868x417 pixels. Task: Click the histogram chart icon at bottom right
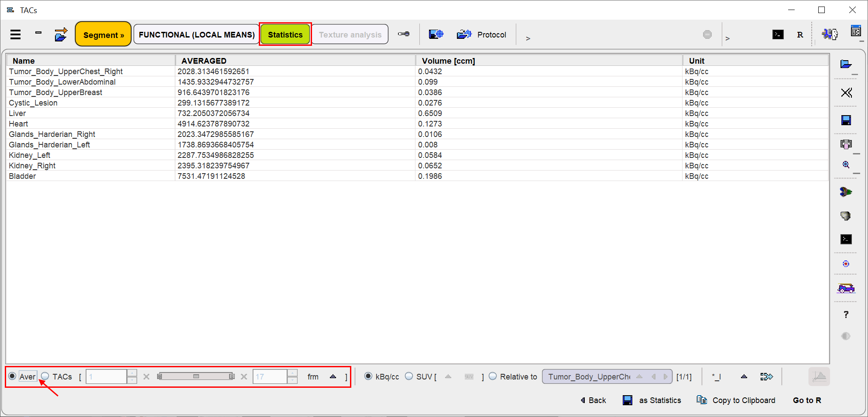click(x=819, y=376)
